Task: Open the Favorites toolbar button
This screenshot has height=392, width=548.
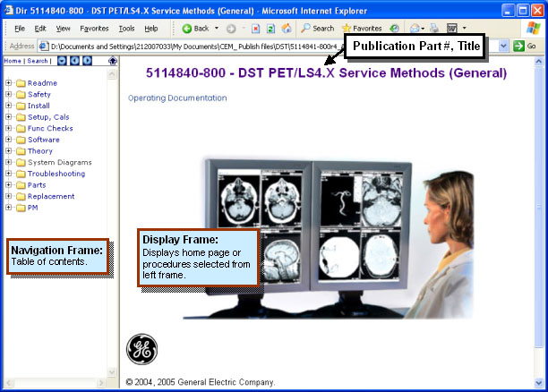Action: click(x=362, y=29)
